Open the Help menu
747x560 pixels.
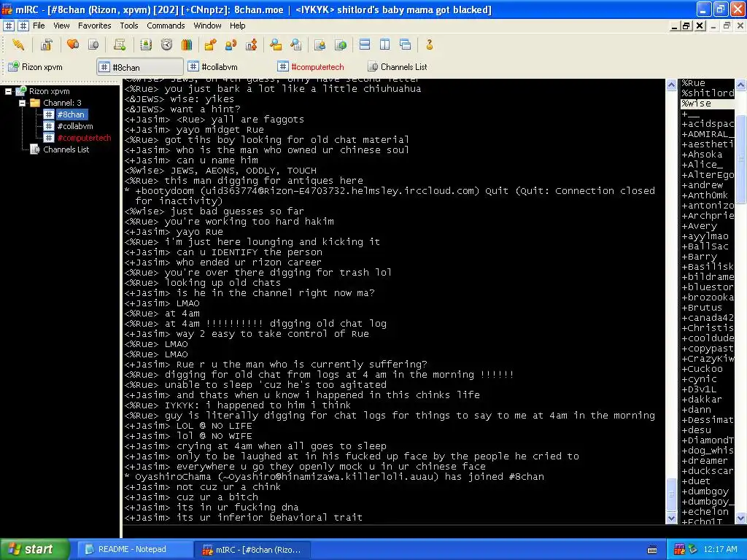[x=237, y=26]
